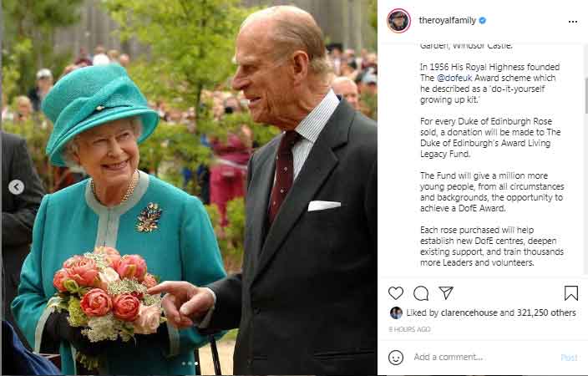Select the first carousel indicator dot
This screenshot has height=376, width=588.
coord(184,363)
